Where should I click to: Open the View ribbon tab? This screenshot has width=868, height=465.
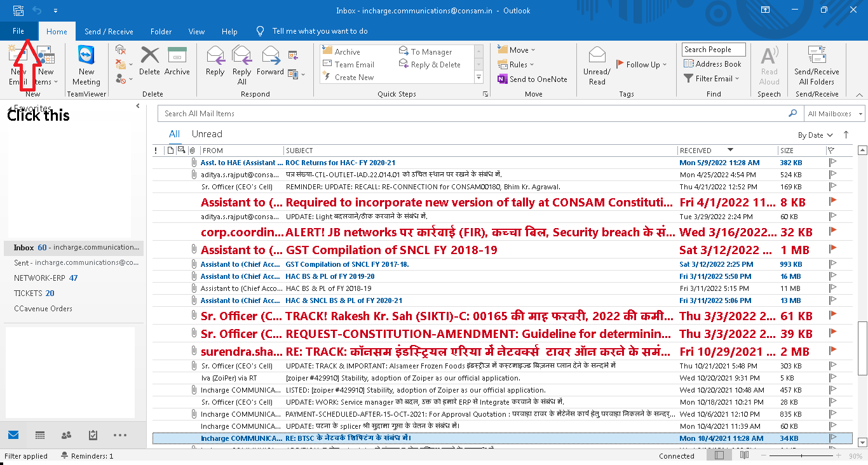(196, 31)
